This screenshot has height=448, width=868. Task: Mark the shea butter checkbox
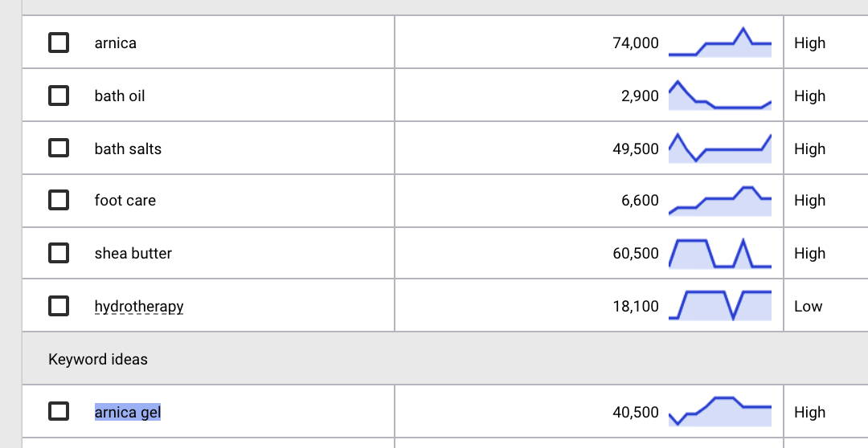point(59,253)
